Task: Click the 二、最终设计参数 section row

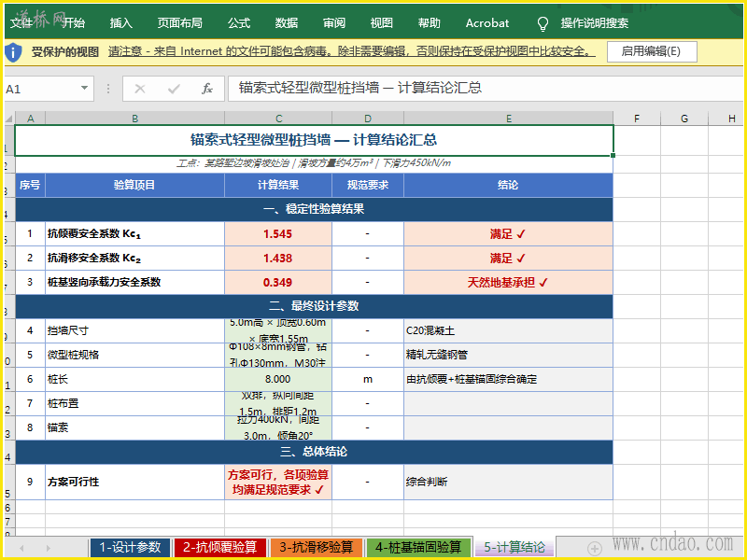Action: point(314,306)
